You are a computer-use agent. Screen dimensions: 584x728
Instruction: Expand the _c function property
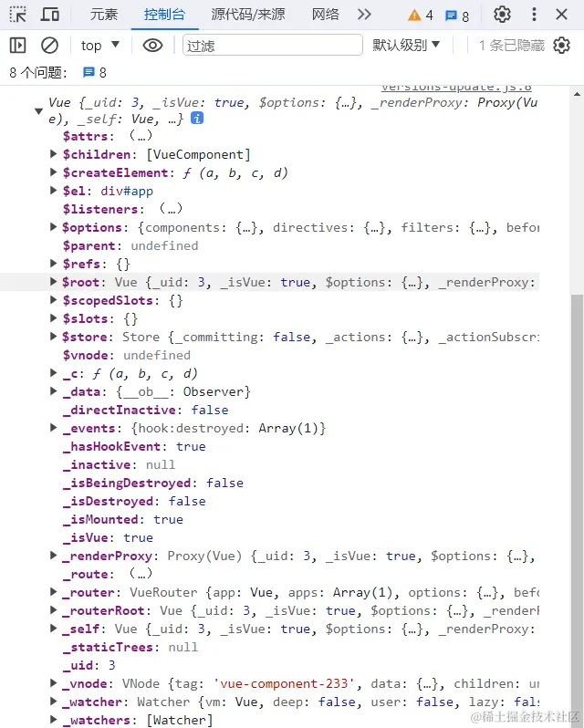54,373
